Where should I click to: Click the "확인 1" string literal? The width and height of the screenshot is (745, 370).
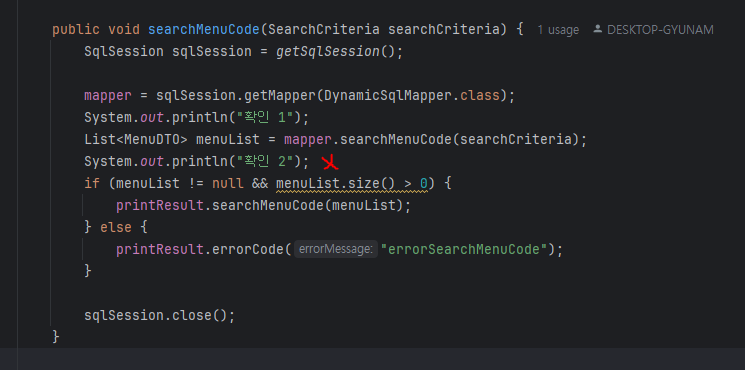click(265, 117)
